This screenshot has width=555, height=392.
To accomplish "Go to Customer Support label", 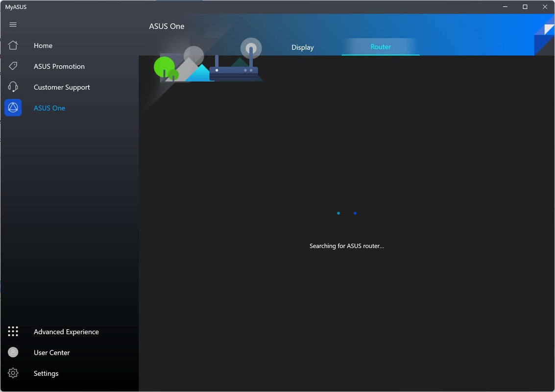I will (62, 88).
